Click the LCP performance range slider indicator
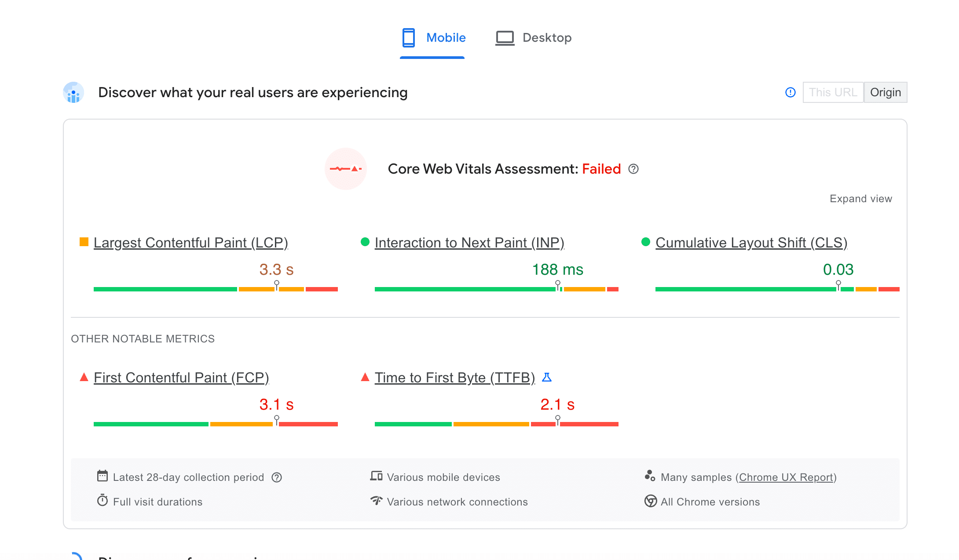This screenshot has width=959, height=560. [276, 285]
